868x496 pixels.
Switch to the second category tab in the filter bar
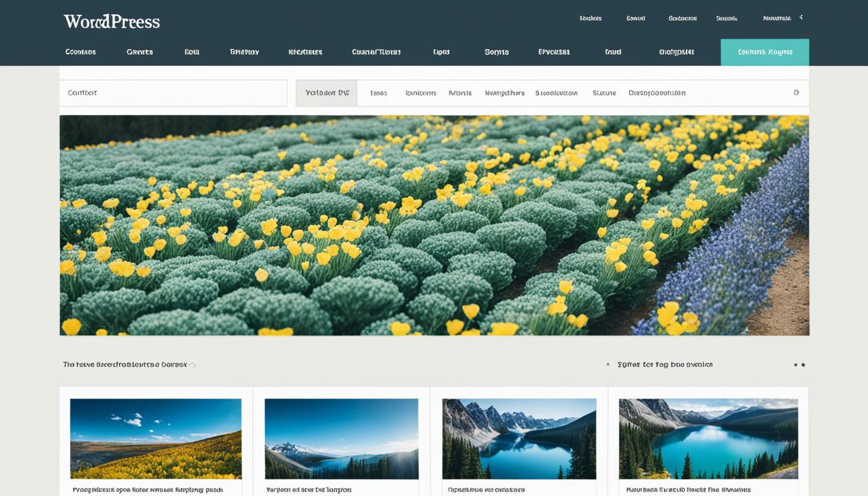click(378, 92)
